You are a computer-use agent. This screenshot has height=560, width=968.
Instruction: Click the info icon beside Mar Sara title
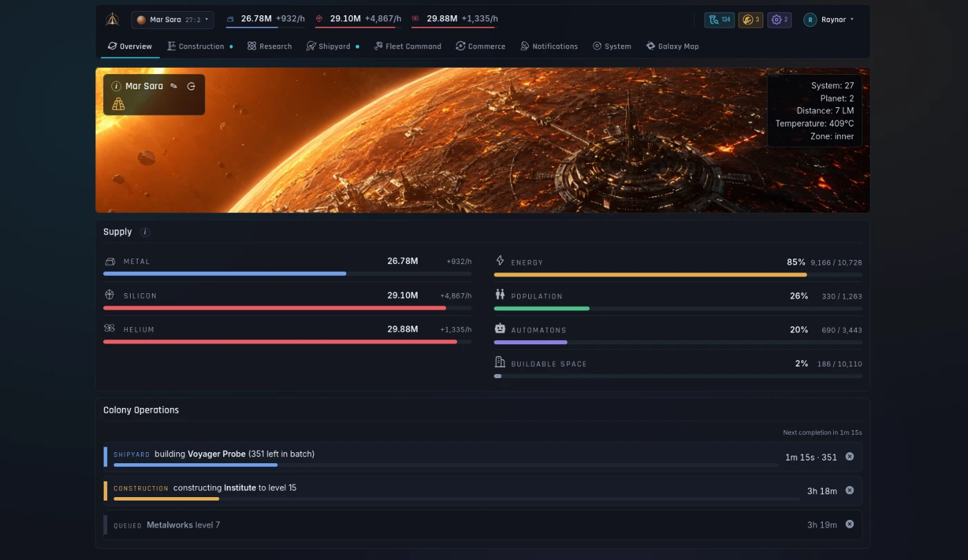pos(116,86)
